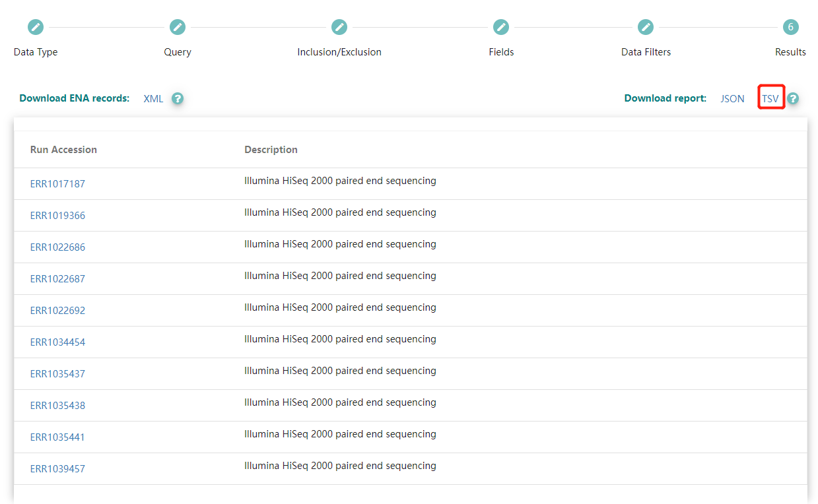Open run accession ERR1019366
Screen dimensions: 818x504
click(57, 216)
